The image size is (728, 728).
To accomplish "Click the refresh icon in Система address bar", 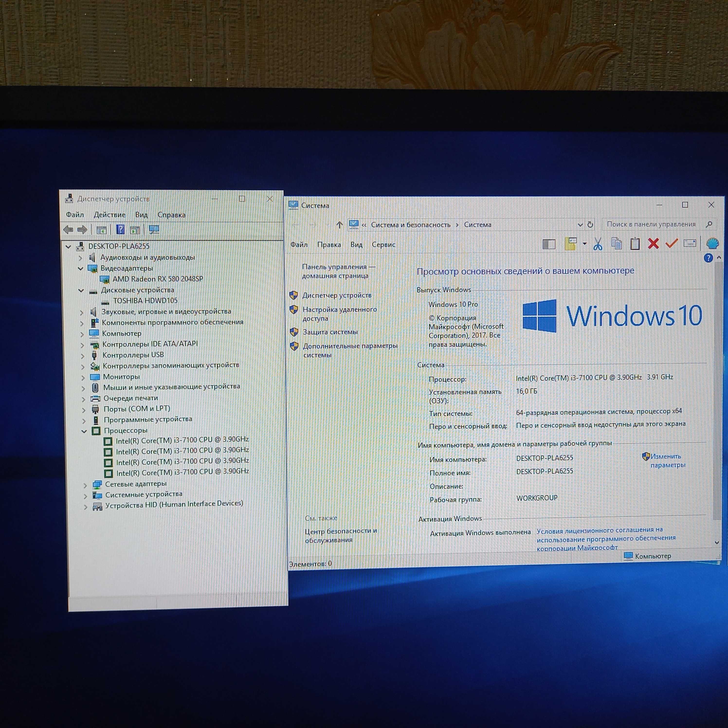I will (591, 225).
